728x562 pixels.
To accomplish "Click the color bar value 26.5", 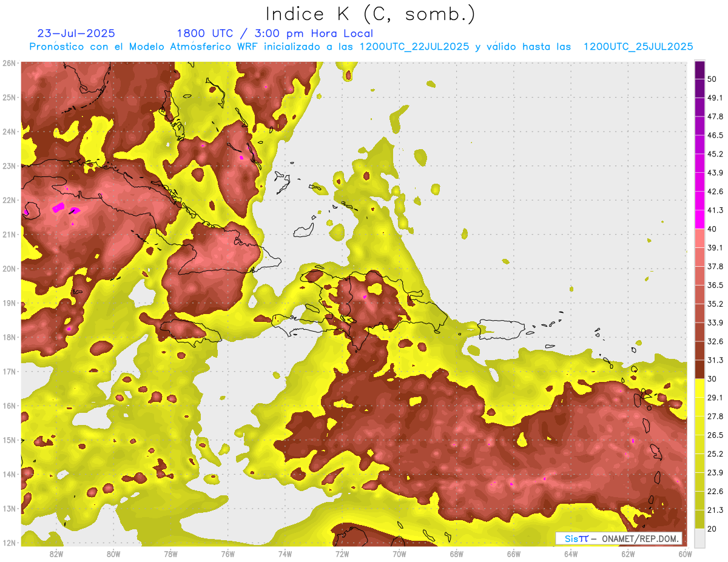I will 716,435.
